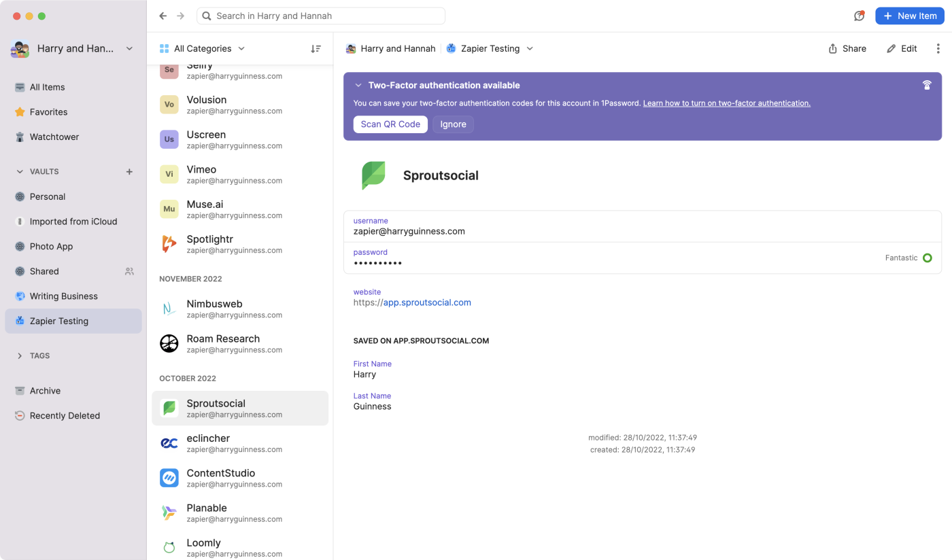Open the three-dot more options menu
Screen dimensions: 952x560
coord(938,49)
